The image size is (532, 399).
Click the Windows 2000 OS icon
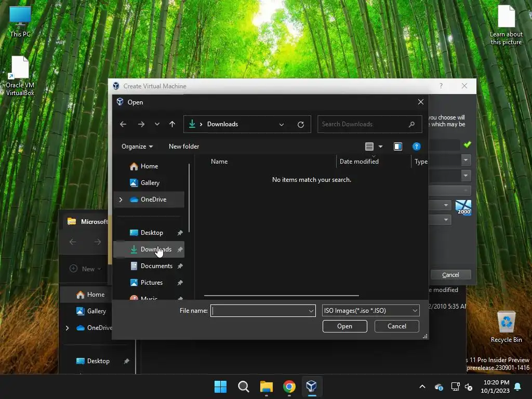coord(463,207)
